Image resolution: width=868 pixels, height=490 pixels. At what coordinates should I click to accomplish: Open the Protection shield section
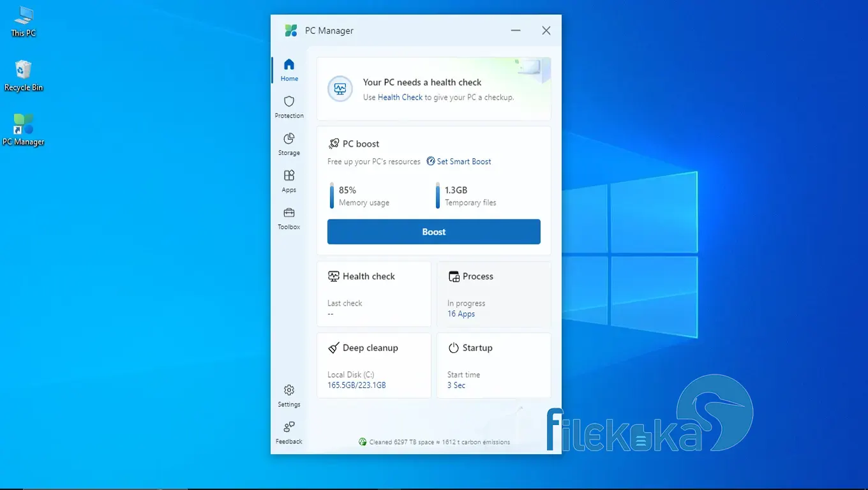click(x=289, y=107)
